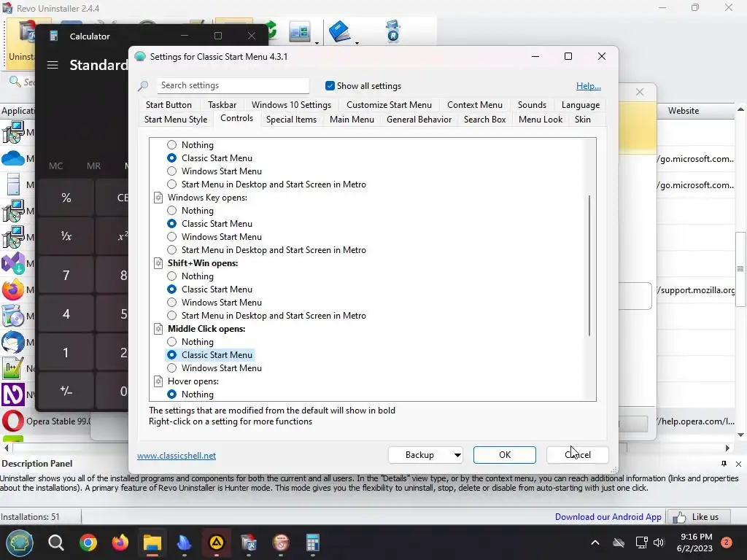Open the www.classicshell.net link
The width and height of the screenshot is (747, 560).
tap(177, 456)
